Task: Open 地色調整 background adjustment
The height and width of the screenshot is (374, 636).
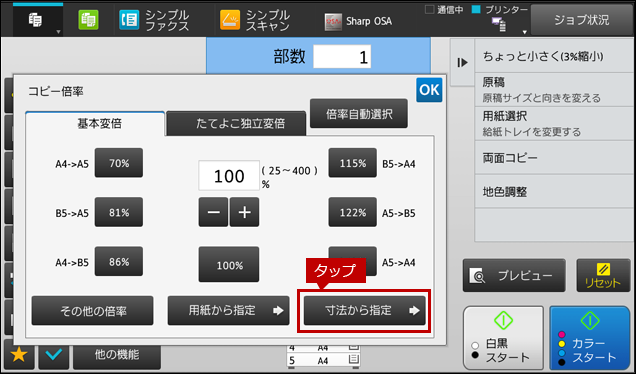Action: pos(555,192)
